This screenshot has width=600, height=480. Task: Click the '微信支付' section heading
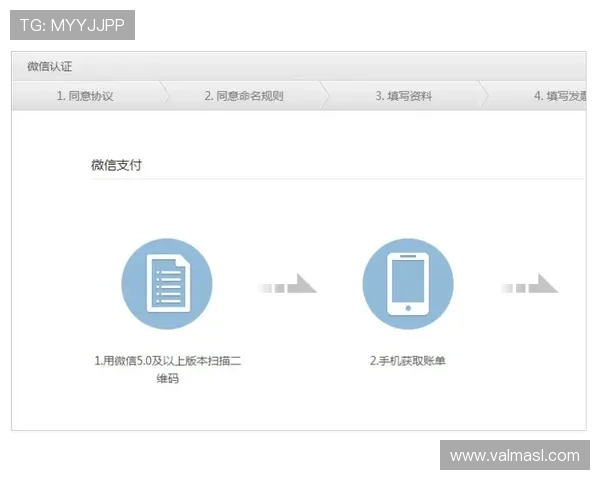click(116, 165)
